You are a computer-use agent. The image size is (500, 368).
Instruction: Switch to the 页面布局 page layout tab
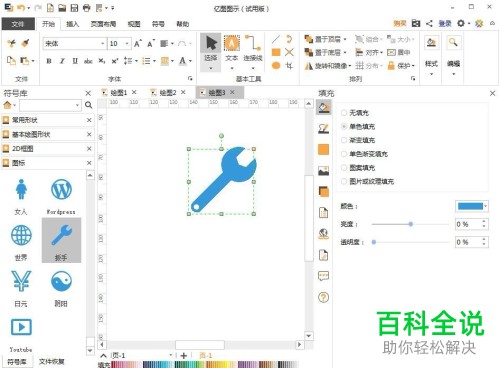click(103, 24)
